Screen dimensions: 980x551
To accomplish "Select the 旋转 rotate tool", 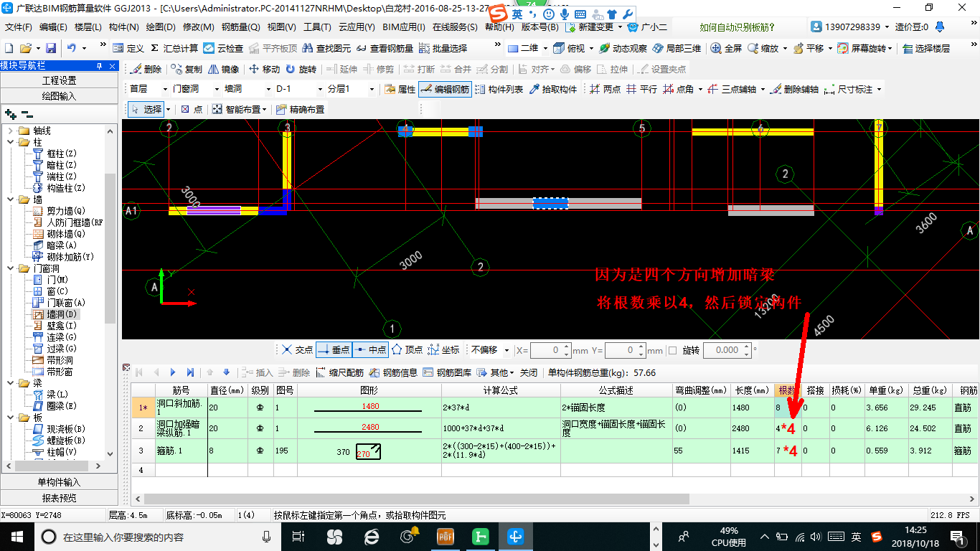I will pos(301,69).
